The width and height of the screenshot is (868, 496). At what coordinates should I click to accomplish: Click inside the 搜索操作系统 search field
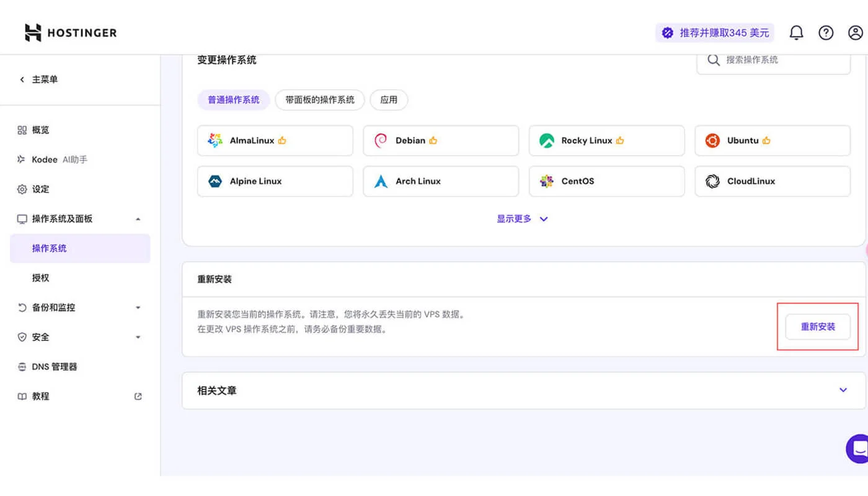[x=773, y=60]
